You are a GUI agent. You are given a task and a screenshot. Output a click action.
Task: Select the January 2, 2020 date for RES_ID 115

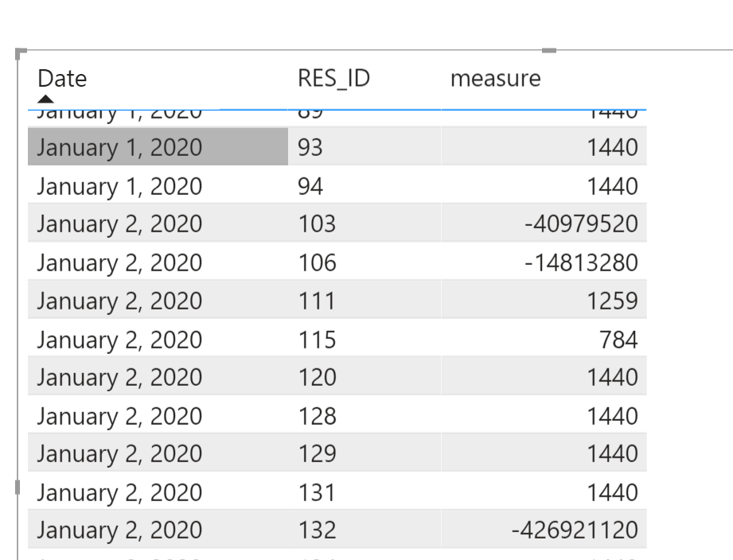pos(158,339)
